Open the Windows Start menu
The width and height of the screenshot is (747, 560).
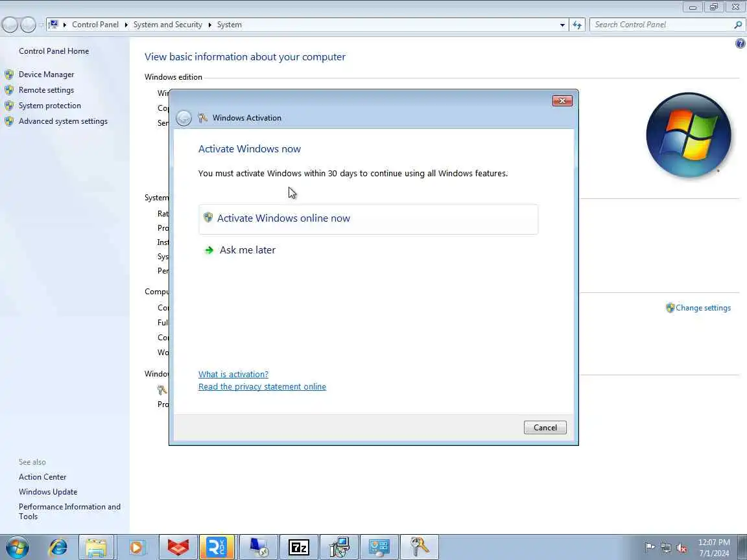pos(18,547)
